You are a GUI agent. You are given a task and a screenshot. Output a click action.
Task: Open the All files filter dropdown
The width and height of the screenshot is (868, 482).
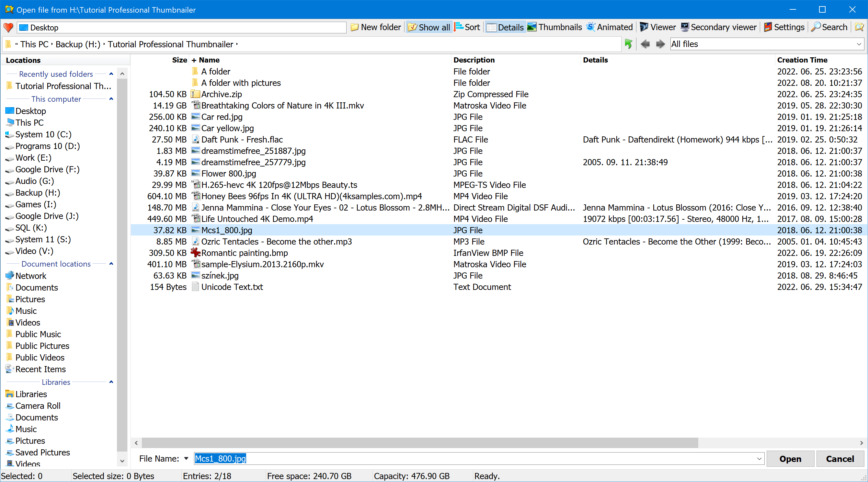coord(859,44)
